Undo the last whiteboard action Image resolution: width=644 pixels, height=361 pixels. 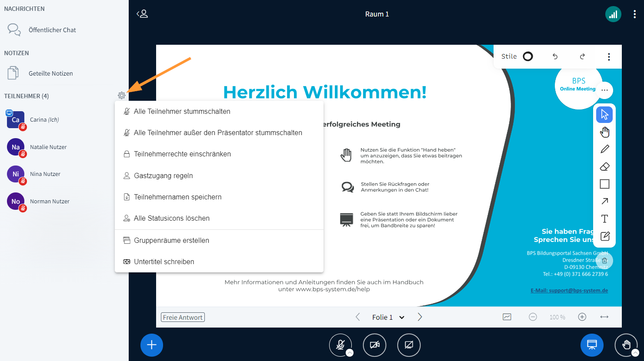point(554,56)
